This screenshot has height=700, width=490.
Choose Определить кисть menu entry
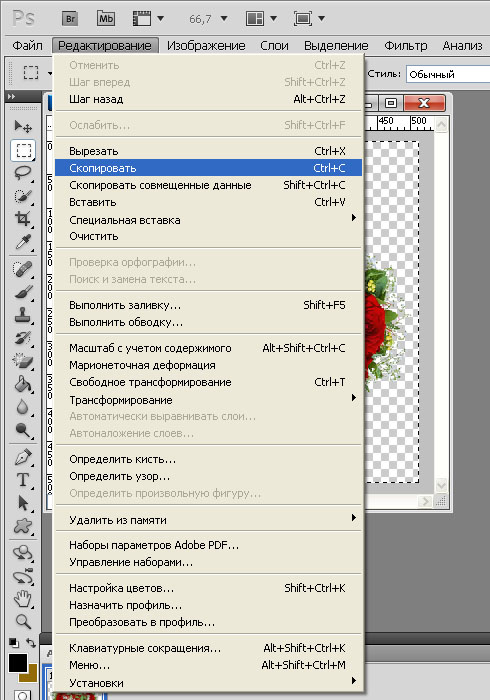point(208,459)
